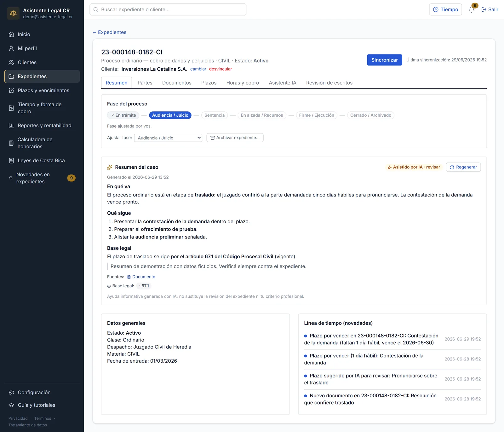
Task: Click the clock icon in Tiempo button
Action: click(x=436, y=9)
